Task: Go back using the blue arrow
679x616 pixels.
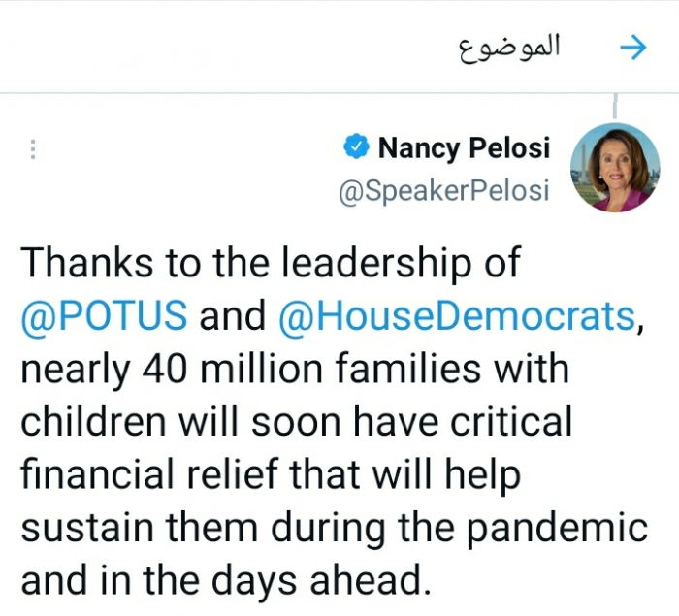Action: tap(632, 48)
